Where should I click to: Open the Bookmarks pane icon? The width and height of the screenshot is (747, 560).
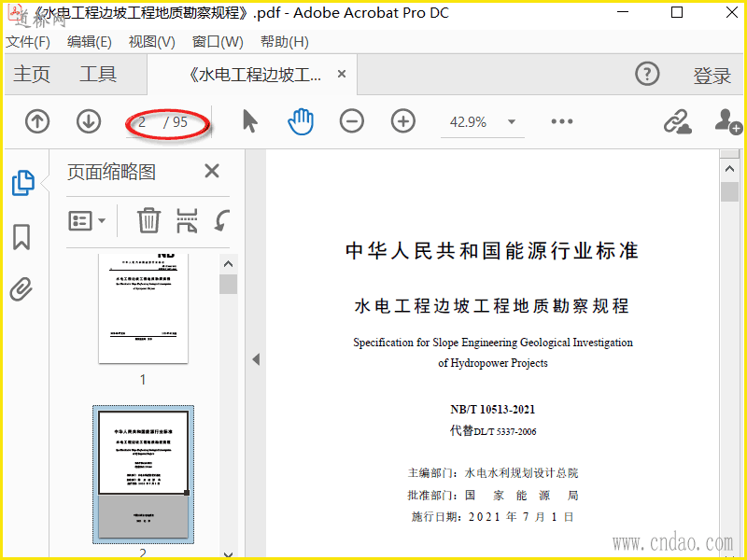click(21, 237)
